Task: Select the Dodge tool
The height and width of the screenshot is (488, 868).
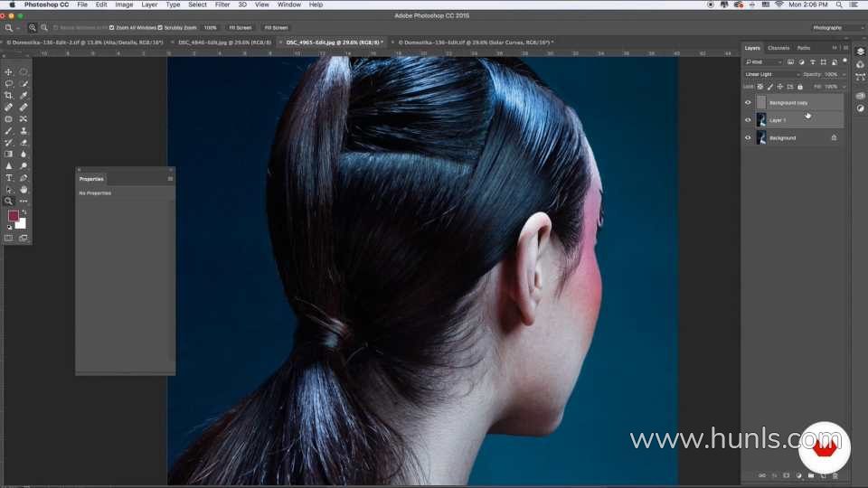Action: 24,166
